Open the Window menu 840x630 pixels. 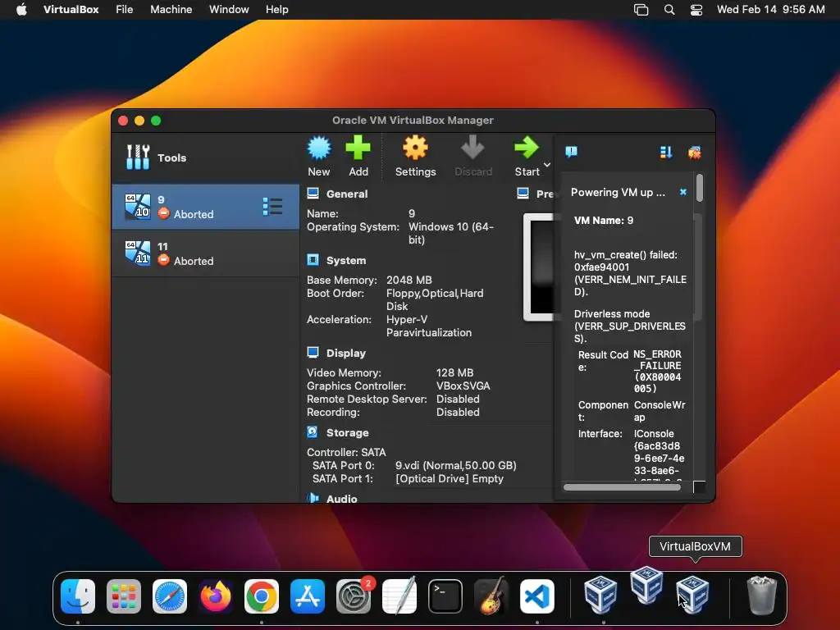point(229,10)
